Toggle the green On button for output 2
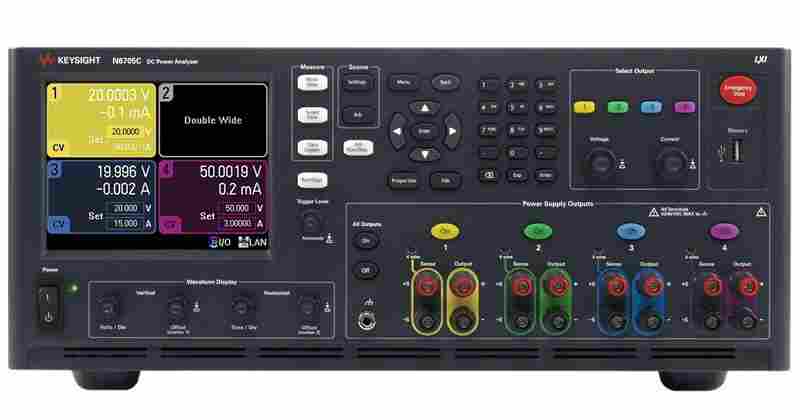Screen dimensions: 800x420 pos(533,230)
